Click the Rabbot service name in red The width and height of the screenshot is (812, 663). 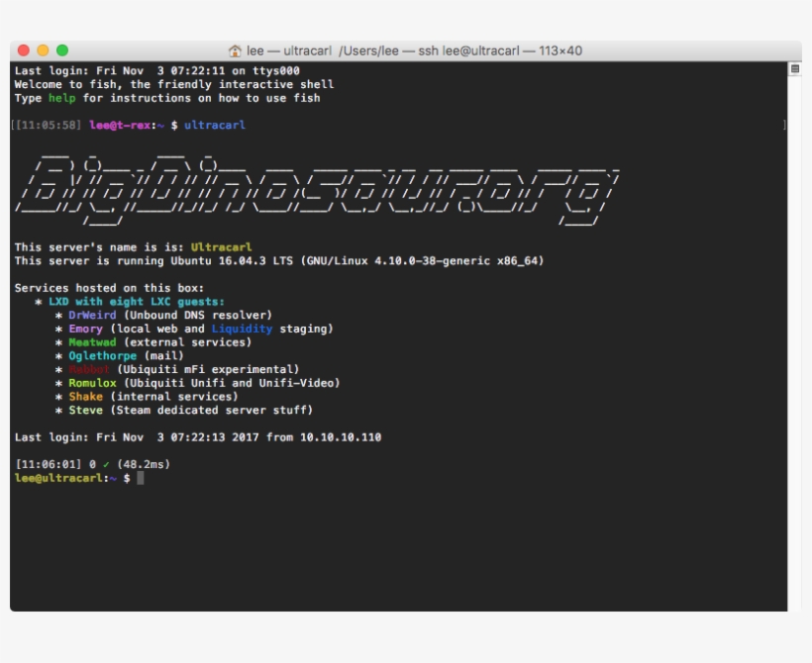click(91, 367)
